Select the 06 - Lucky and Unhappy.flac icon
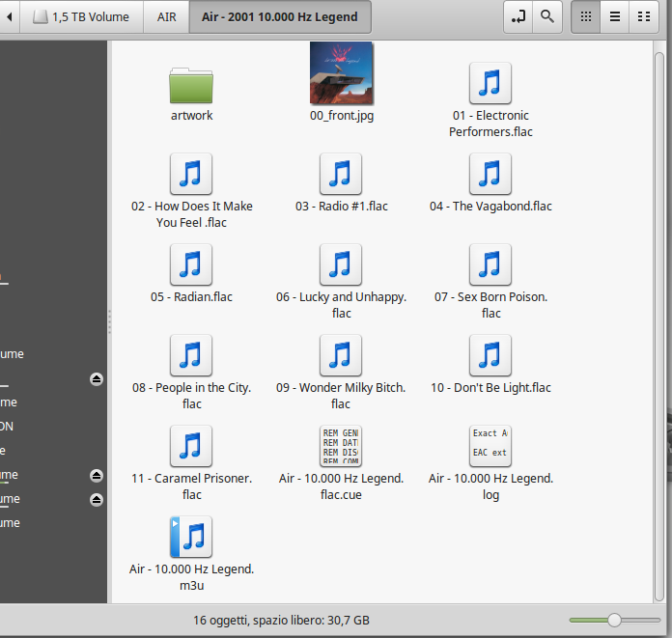 (341, 264)
